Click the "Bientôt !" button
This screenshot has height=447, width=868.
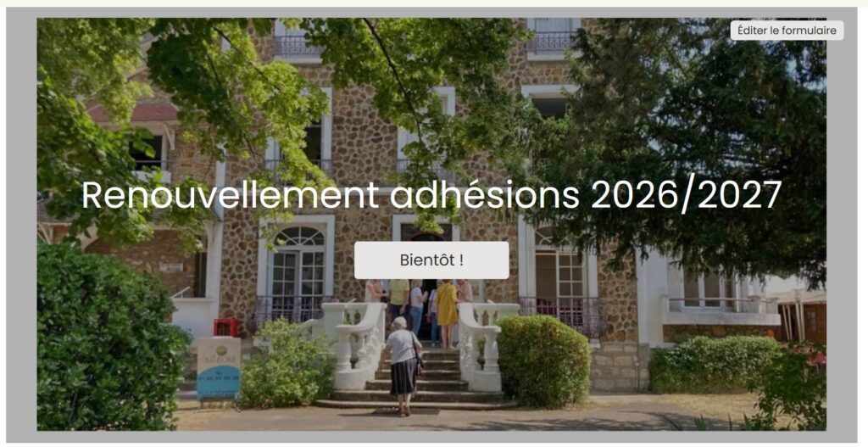point(431,260)
